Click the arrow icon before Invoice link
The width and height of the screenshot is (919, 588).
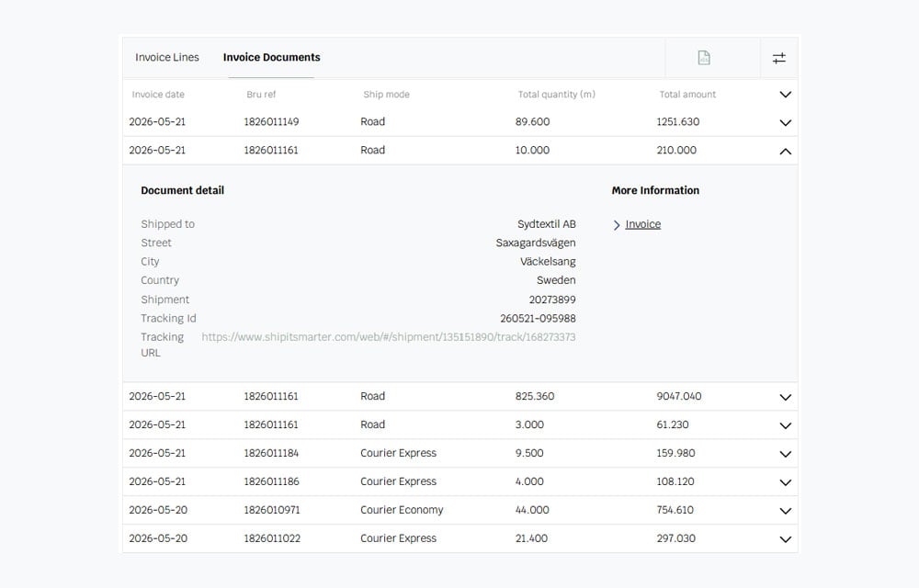(617, 225)
